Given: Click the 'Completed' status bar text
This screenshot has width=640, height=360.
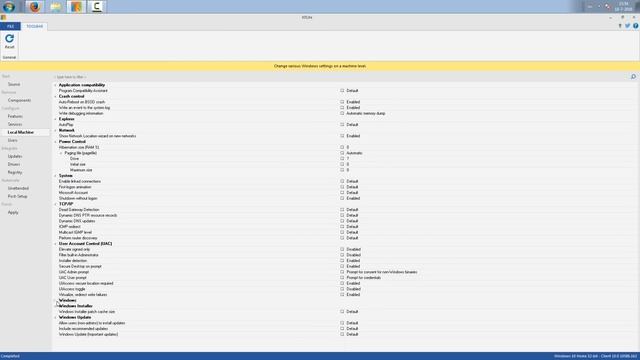Looking at the screenshot, I should pos(10,356).
